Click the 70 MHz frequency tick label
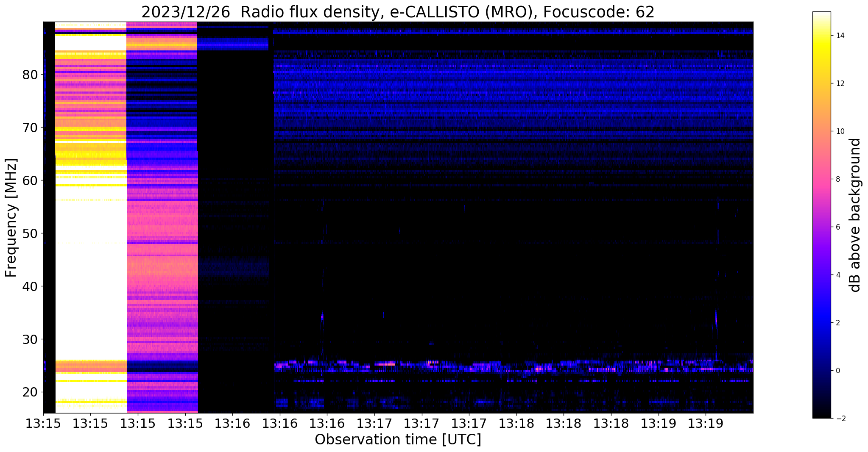The height and width of the screenshot is (452, 868). 31,128
